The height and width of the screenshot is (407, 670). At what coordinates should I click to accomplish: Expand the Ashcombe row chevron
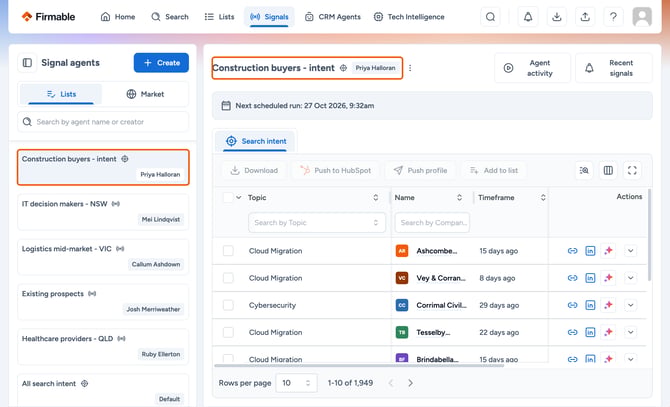tap(631, 251)
